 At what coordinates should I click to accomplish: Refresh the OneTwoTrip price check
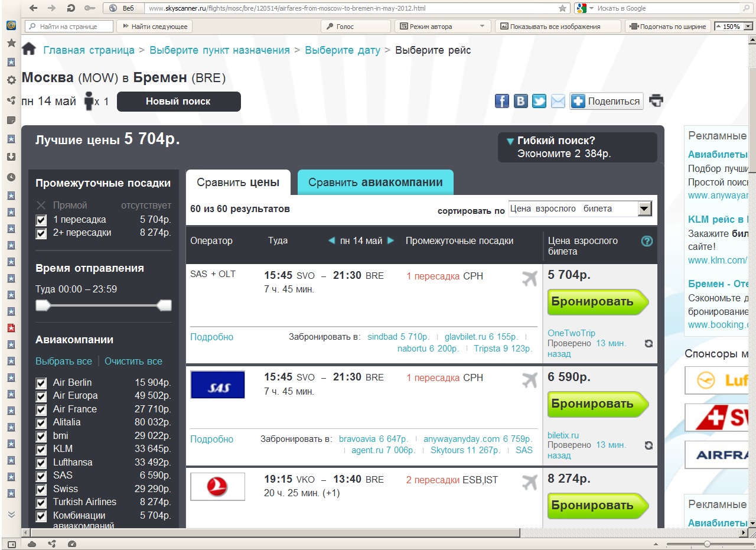coord(649,343)
